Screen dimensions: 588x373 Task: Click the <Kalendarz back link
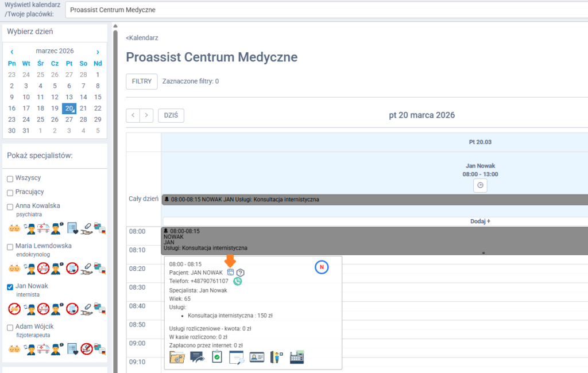coord(142,38)
